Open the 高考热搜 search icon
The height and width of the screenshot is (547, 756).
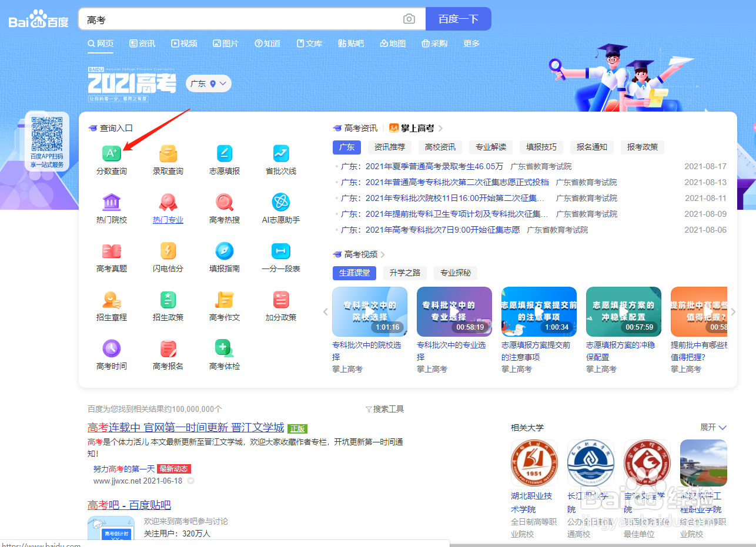click(x=225, y=202)
